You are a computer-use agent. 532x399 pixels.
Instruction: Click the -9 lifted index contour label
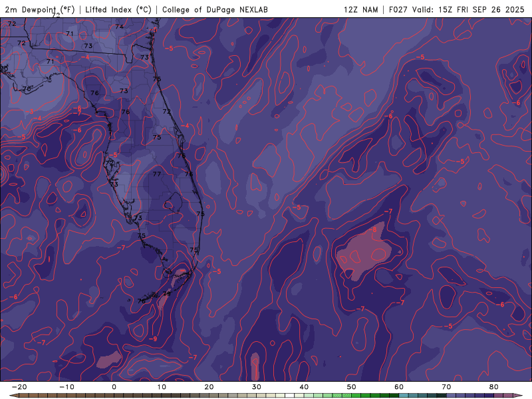[x=153, y=339]
